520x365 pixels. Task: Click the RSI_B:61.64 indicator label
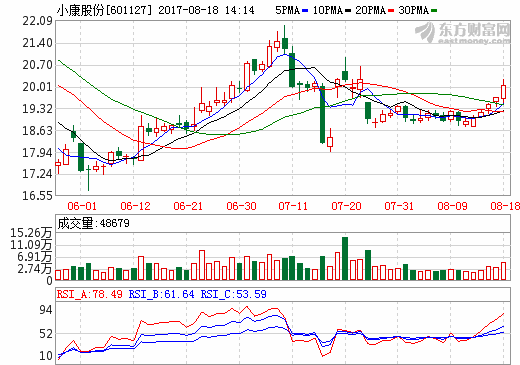click(x=161, y=294)
